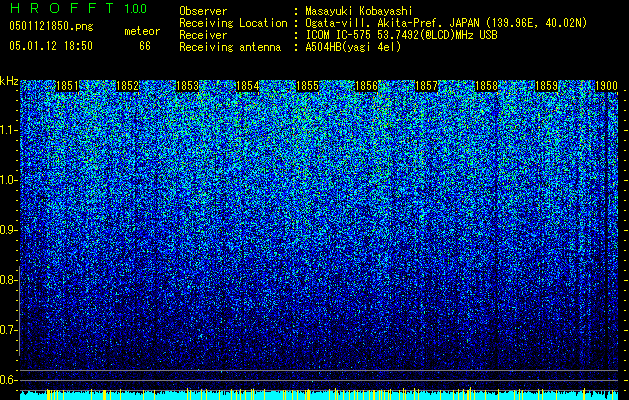Click the 1.1 frequency axis label
The width and height of the screenshot is (629, 400).
pyautogui.click(x=8, y=130)
